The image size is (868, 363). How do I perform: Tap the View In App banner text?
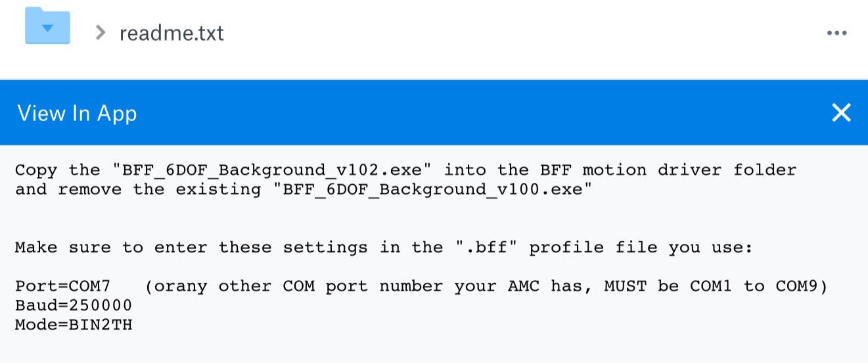tap(77, 113)
